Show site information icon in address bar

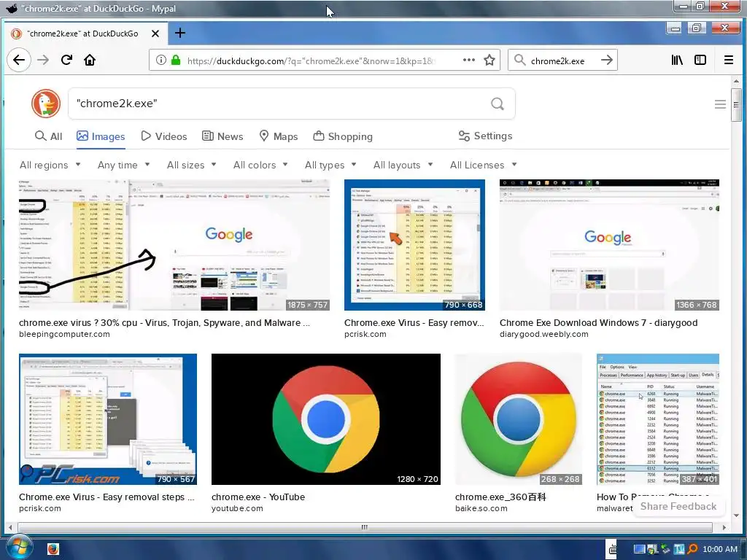[x=161, y=60]
